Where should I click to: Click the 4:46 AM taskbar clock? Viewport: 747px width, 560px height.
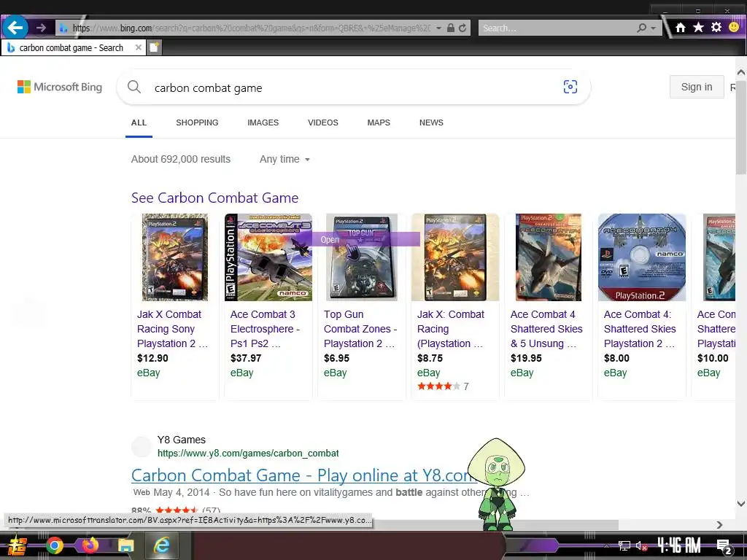click(x=679, y=545)
